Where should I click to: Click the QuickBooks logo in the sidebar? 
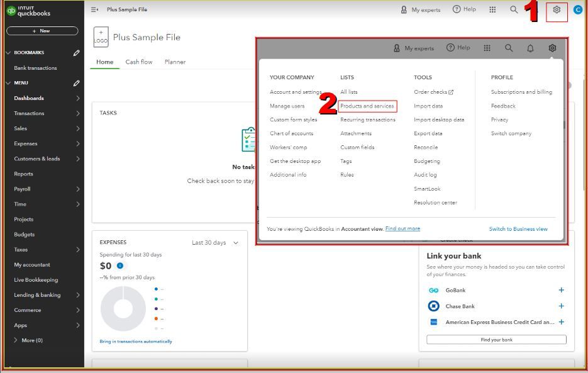28,11
